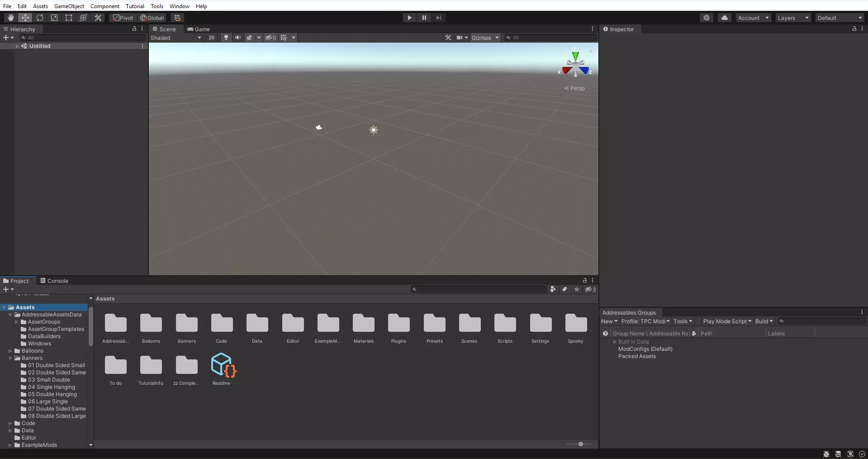Adjust the Project icon size slider handle

click(x=581, y=444)
